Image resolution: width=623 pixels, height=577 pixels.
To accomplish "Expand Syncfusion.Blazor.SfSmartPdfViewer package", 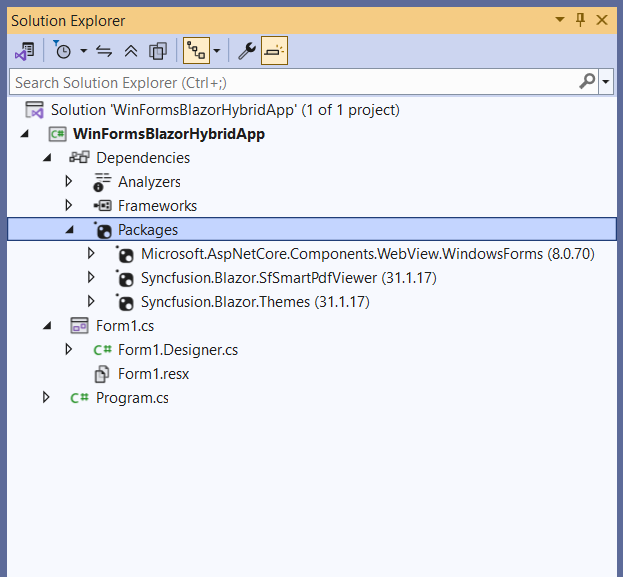I will [91, 277].
